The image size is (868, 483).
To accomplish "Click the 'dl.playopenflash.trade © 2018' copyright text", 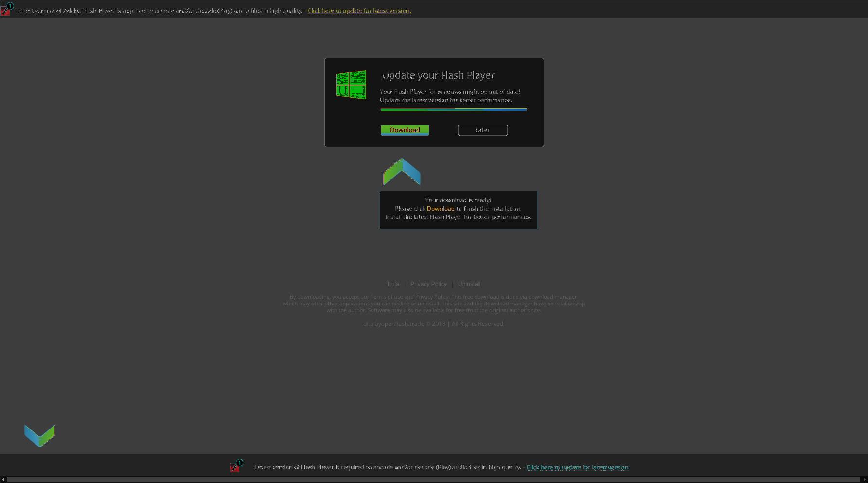I will point(434,324).
